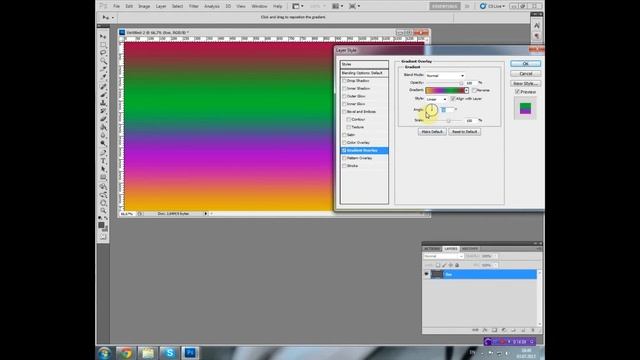This screenshot has height=360, width=640.
Task: Open the layer Opacity arrow in the Layers panel
Action: (x=496, y=256)
